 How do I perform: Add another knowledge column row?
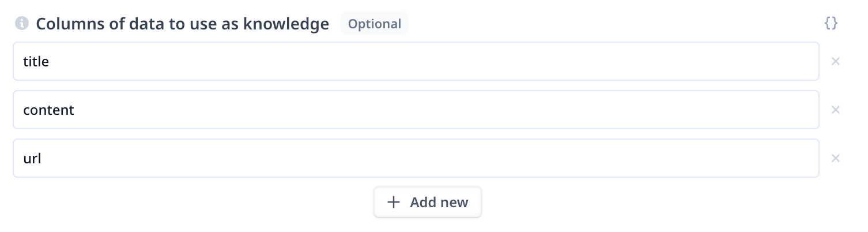click(428, 202)
